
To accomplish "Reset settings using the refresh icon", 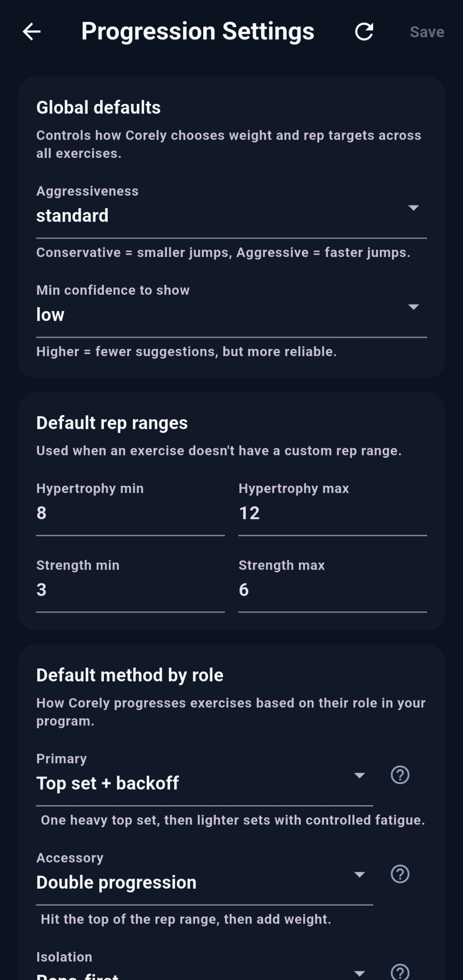I will 364,32.
